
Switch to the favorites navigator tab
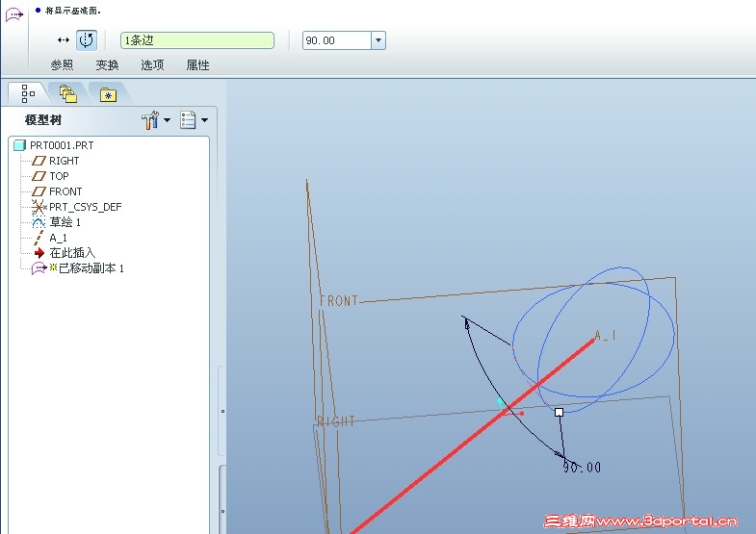109,94
